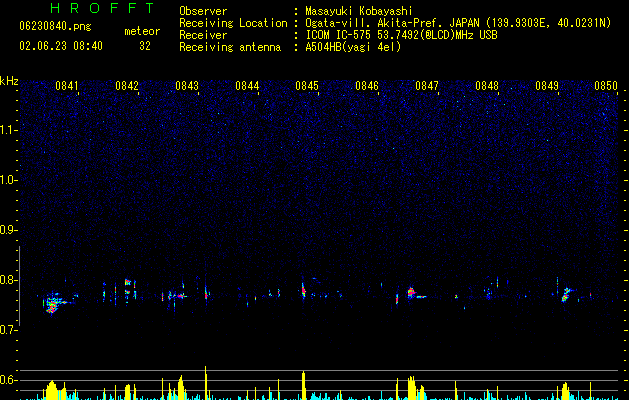This screenshot has height=400, width=629.
Task: Click the 0.9 kHz frequency axis label
Action: 9,230
